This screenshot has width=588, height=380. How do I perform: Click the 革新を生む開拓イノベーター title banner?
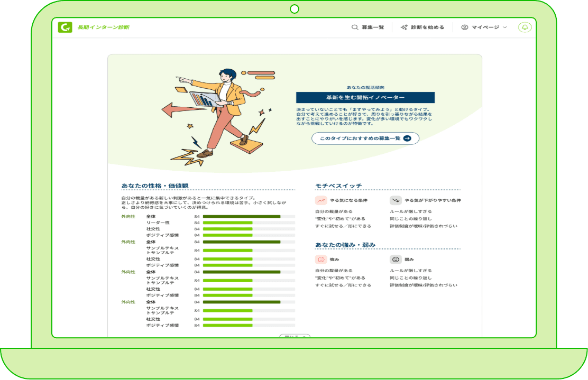click(365, 97)
